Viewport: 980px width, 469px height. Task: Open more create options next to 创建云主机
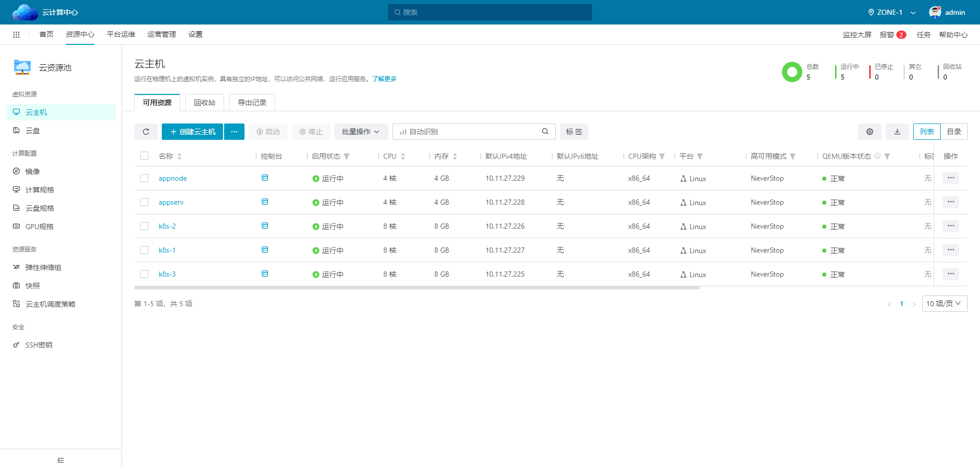coord(234,132)
